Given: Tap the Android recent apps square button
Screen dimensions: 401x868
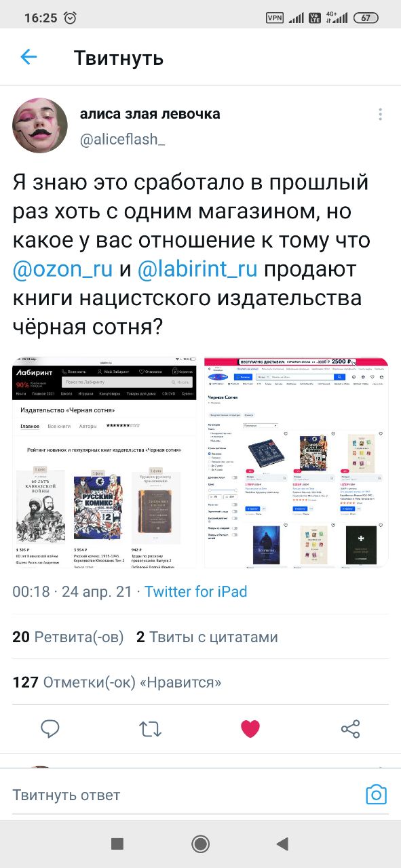Looking at the screenshot, I should (117, 844).
